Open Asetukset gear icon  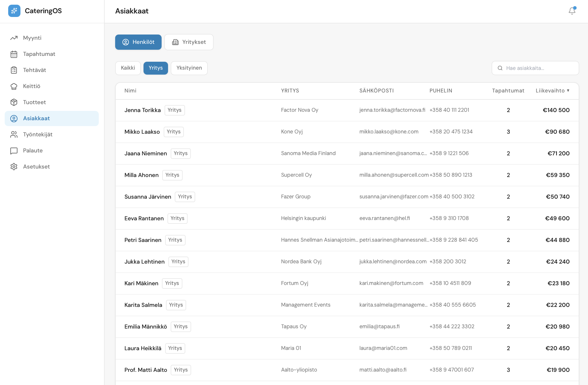[14, 167]
